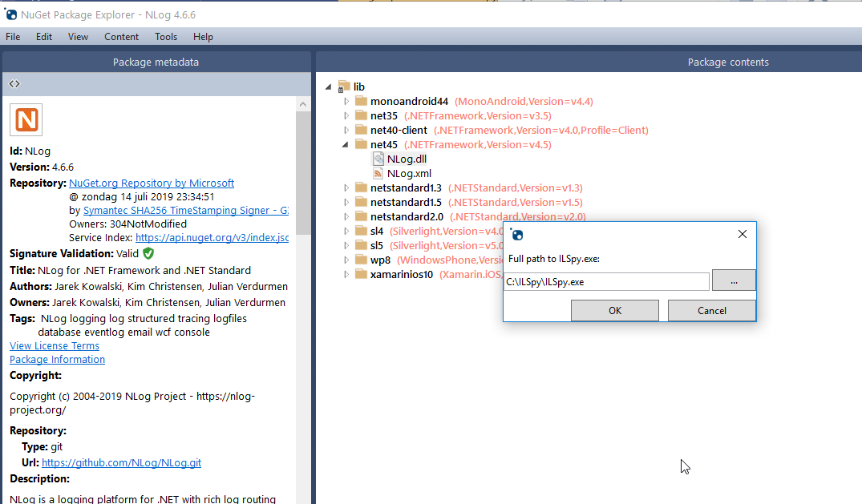Expand the netstandard2.0 folder
Image resolution: width=862 pixels, height=504 pixels.
point(346,216)
